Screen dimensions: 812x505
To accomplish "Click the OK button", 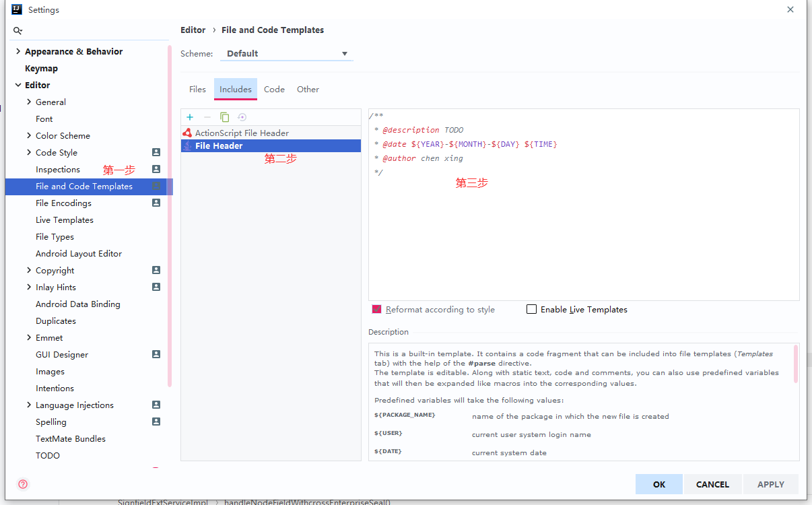I will 659,484.
